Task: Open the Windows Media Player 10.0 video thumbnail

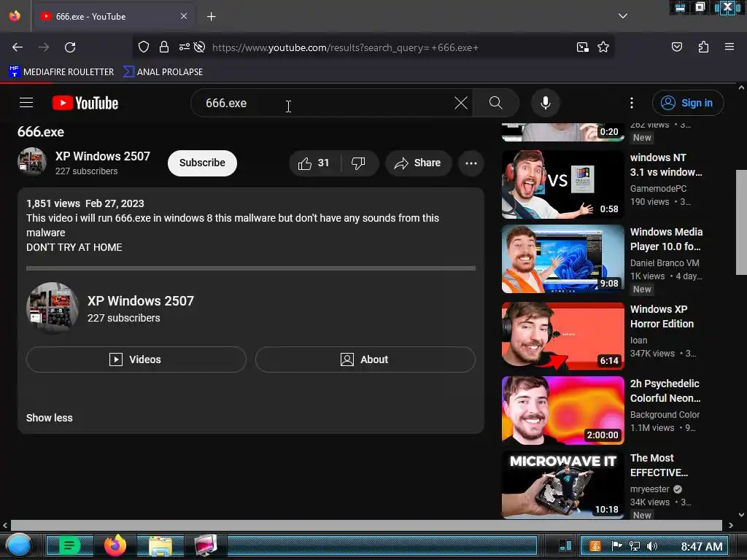Action: tap(562, 259)
